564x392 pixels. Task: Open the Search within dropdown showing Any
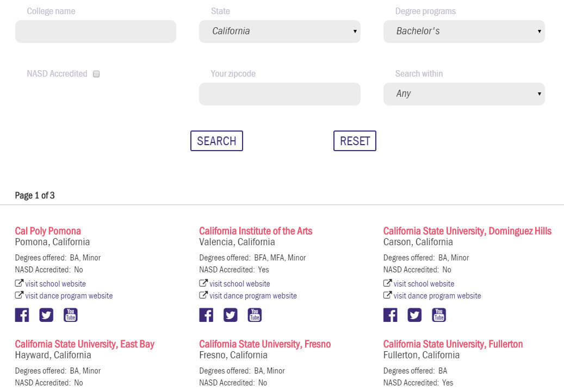coord(464,94)
